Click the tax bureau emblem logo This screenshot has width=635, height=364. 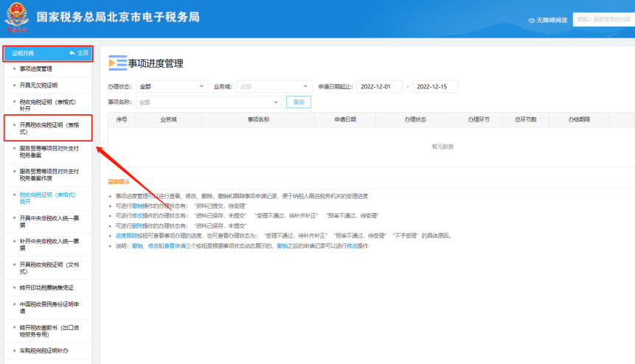pyautogui.click(x=17, y=19)
